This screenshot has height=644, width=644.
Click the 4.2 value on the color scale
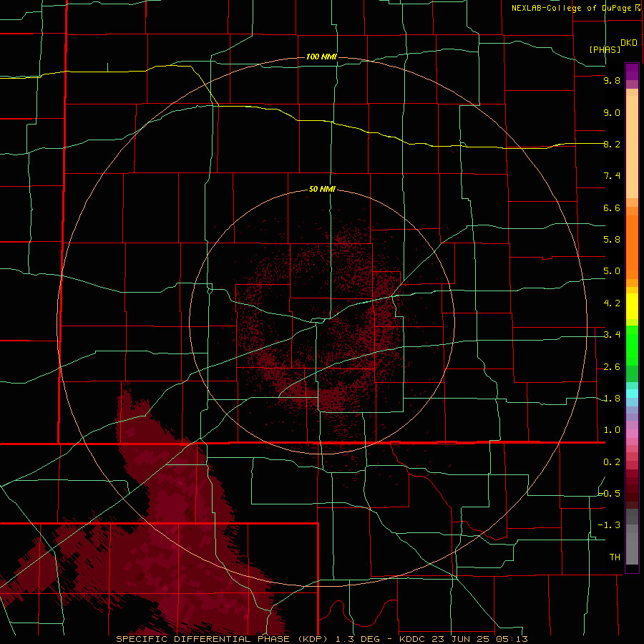pyautogui.click(x=612, y=303)
